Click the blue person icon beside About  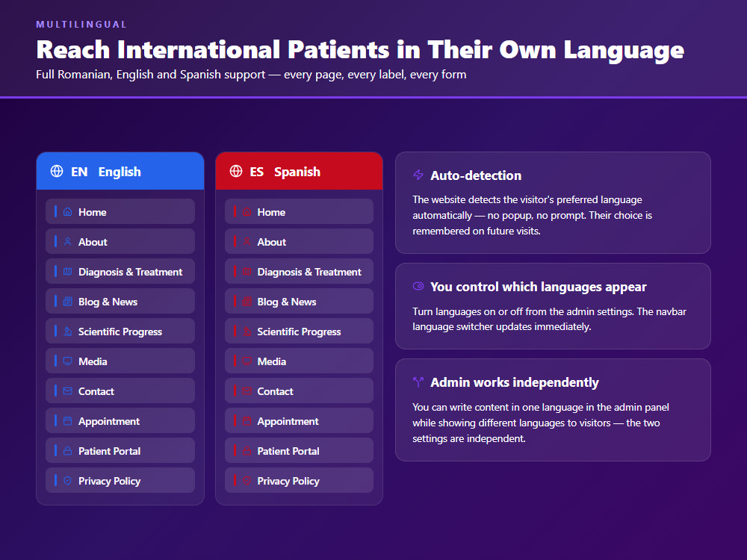pos(68,241)
